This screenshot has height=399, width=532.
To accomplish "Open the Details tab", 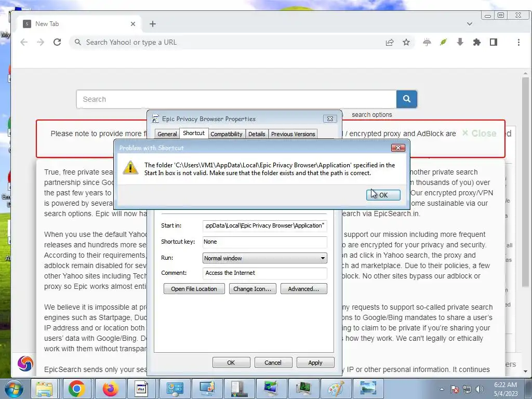I will 257,134.
